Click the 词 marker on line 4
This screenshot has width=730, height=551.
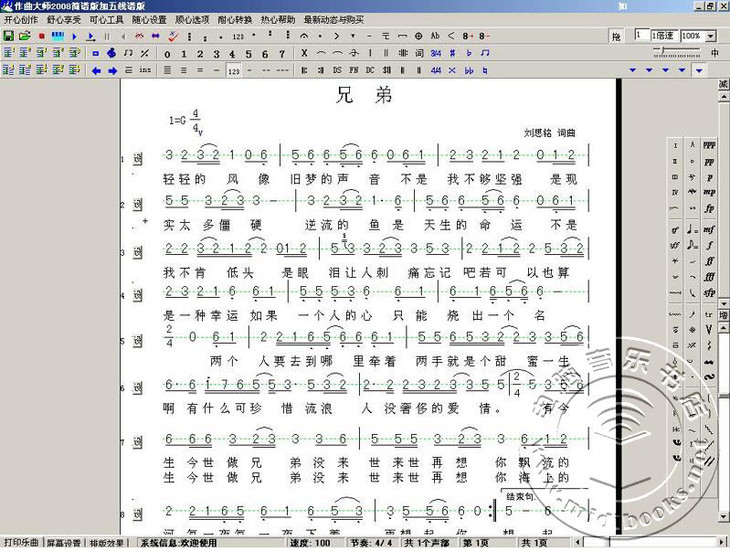click(x=138, y=295)
